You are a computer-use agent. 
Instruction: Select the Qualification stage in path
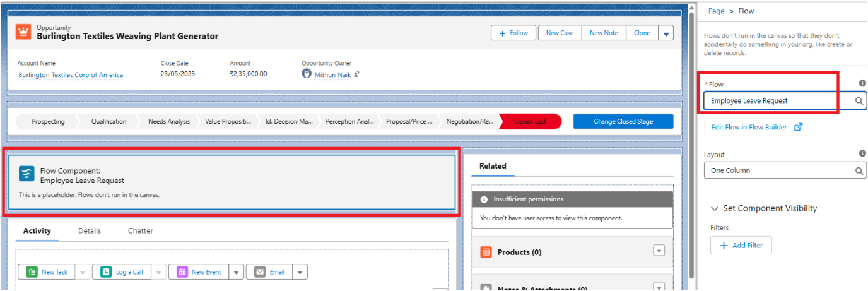click(108, 121)
